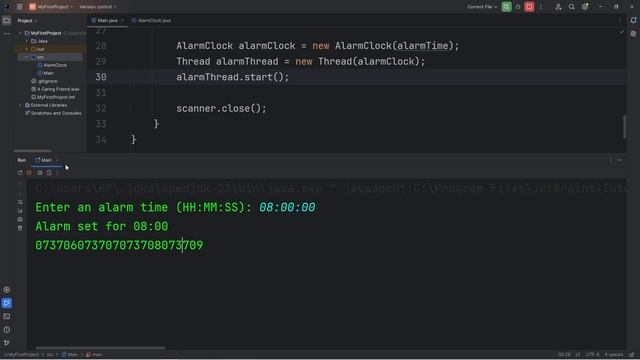
Task: Open Problems tool window
Action: coord(7,330)
